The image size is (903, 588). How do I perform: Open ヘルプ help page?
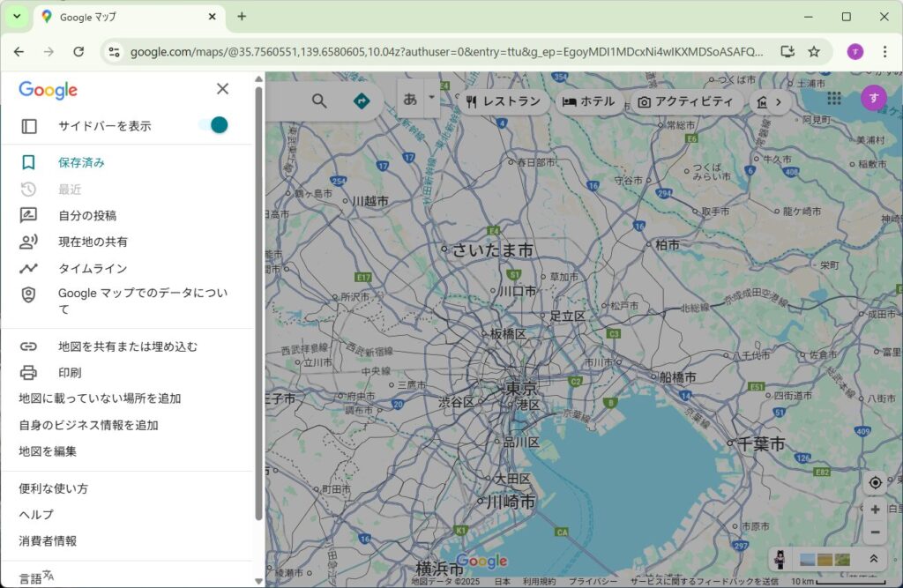35,514
